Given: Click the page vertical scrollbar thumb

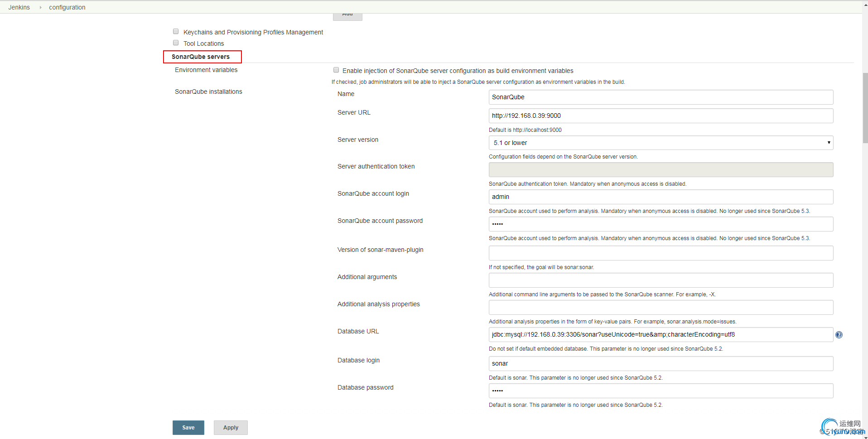Looking at the screenshot, I should tap(865, 108).
